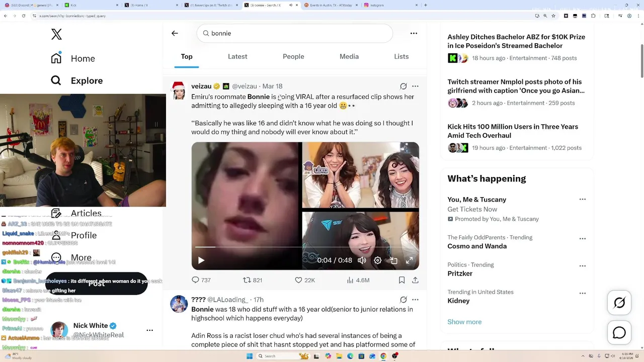Click the X logo in sidebar
This screenshot has height=362, width=644.
[x=56, y=34]
